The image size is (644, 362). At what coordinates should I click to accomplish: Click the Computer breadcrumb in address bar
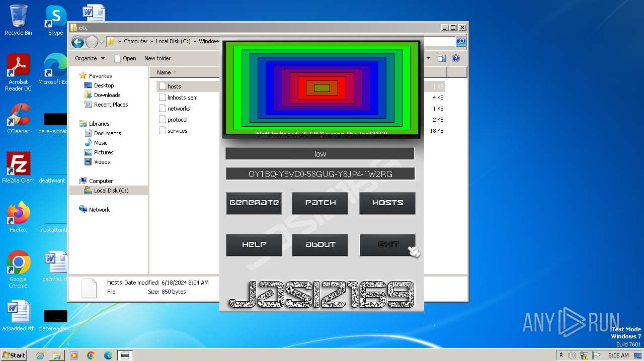coord(136,42)
